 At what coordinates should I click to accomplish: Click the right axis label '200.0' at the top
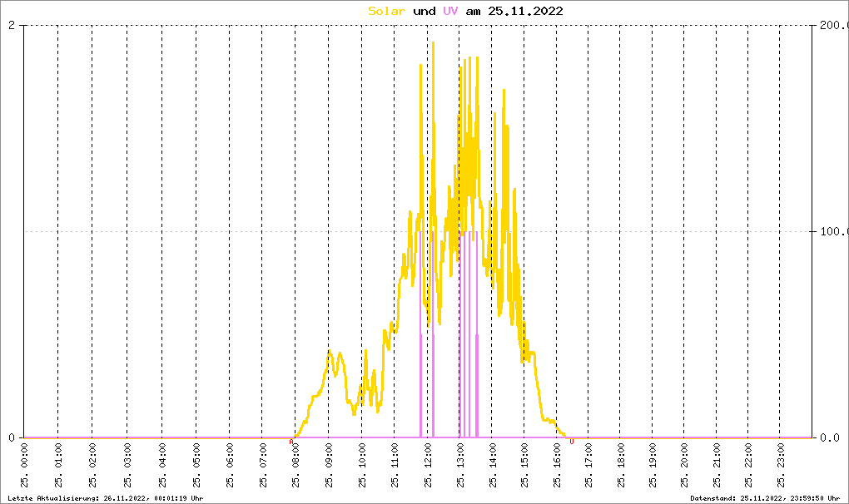[834, 26]
